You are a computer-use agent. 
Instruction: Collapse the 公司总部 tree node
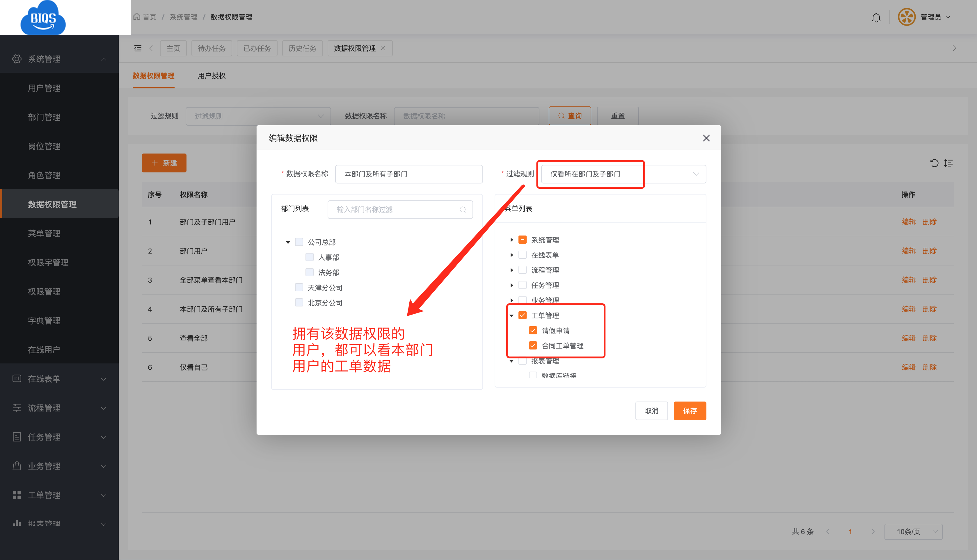click(x=288, y=242)
